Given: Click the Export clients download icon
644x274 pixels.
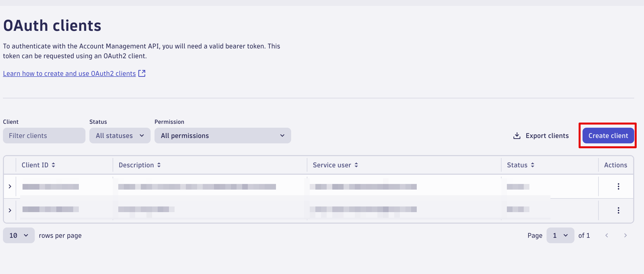Looking at the screenshot, I should point(517,136).
